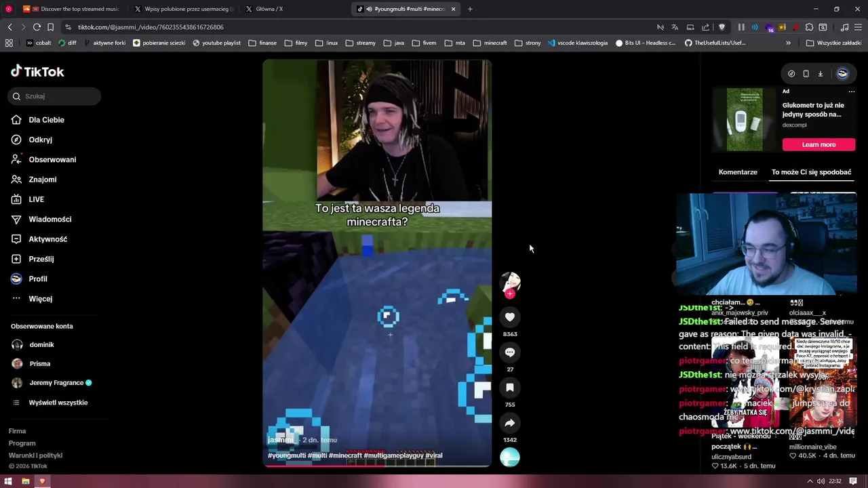This screenshot has width=868, height=488.
Task: Switch to the Komentarze tab
Action: click(x=738, y=172)
